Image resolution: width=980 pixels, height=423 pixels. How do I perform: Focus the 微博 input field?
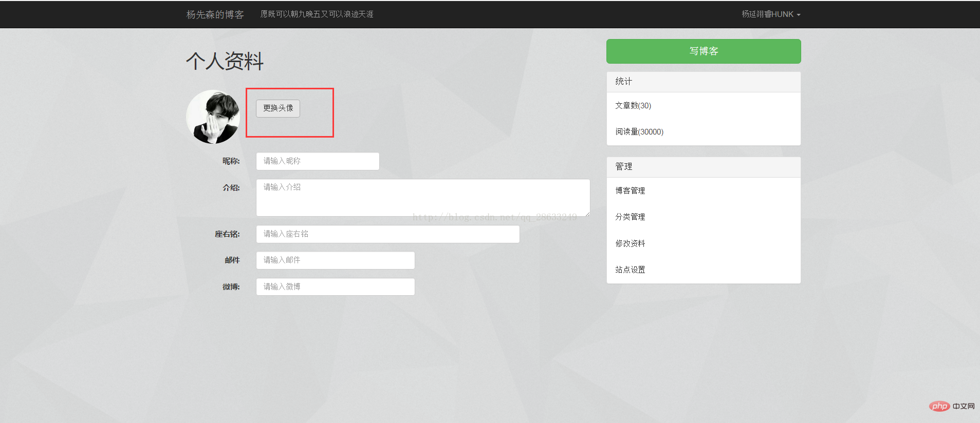[336, 287]
